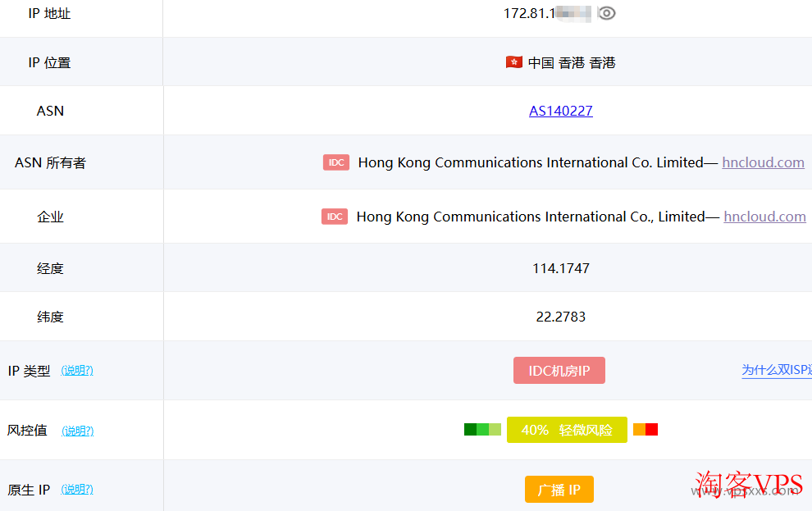Click the IDC badge icon in the 企业 row
The width and height of the screenshot is (812, 511).
coord(334,217)
